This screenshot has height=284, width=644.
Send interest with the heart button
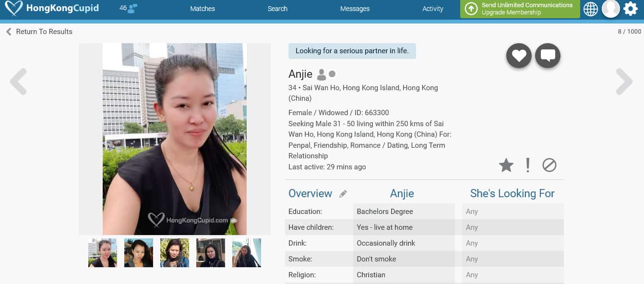pos(519,56)
